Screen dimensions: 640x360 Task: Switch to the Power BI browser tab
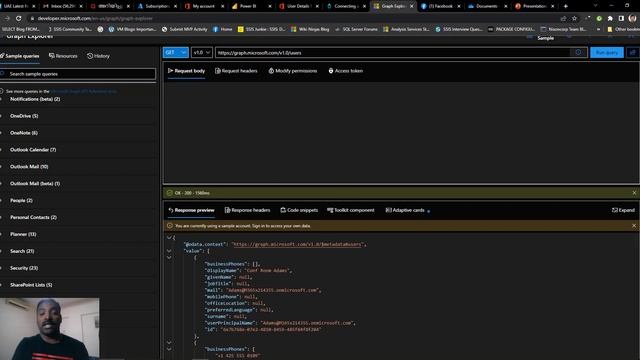coord(251,6)
